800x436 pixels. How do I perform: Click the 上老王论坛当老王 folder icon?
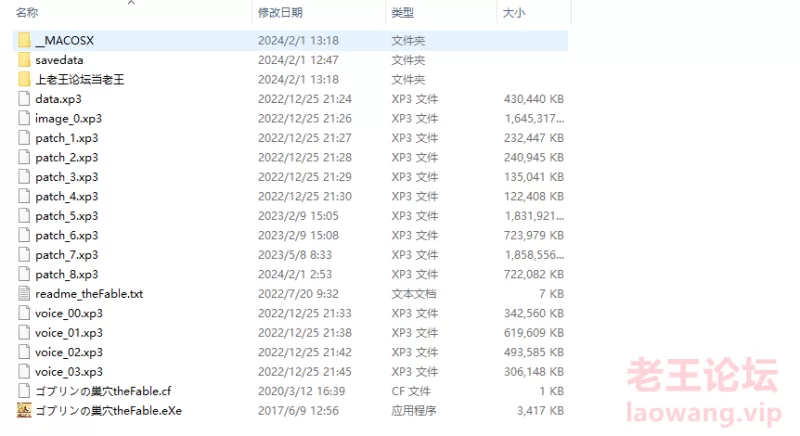(x=24, y=79)
